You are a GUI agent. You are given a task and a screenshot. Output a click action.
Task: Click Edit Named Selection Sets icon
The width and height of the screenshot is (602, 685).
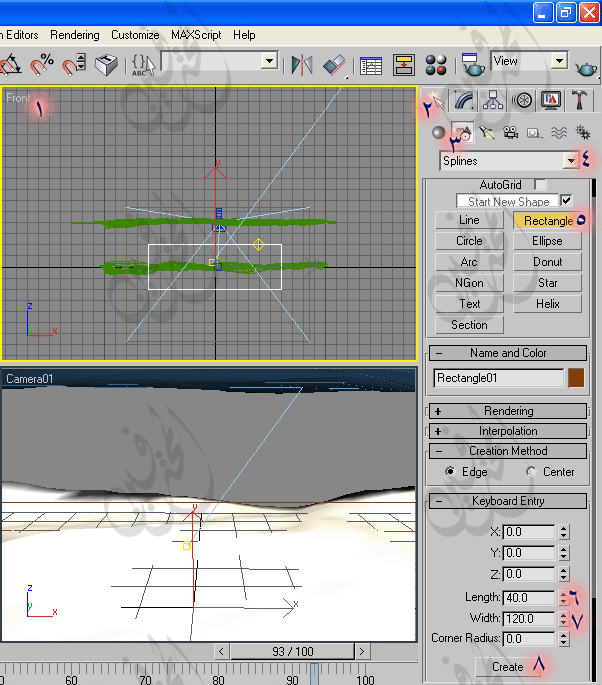144,65
